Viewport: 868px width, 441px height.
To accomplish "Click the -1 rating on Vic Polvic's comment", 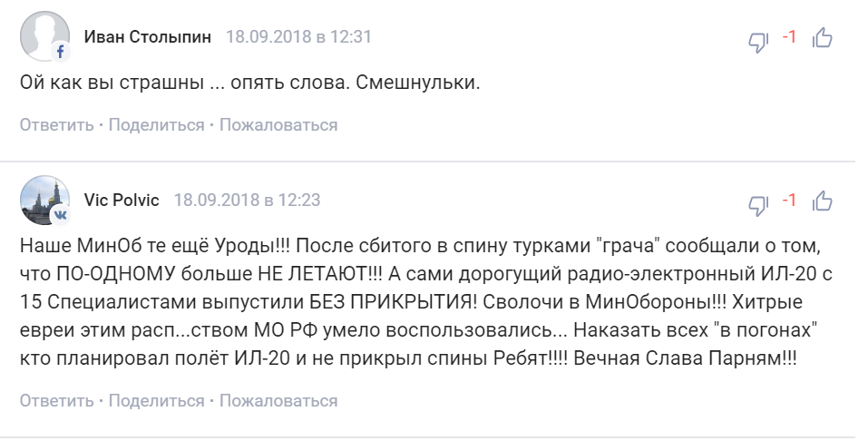I will (788, 201).
